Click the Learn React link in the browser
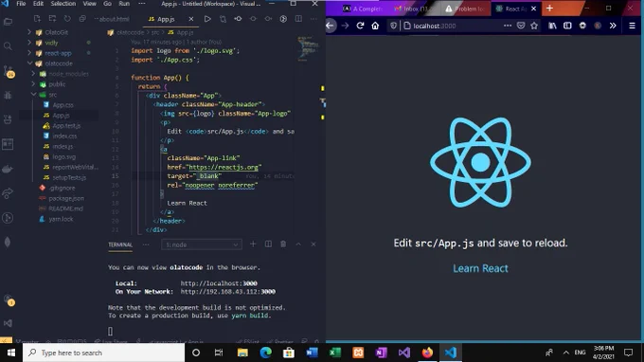Image resolution: width=644 pixels, height=362 pixels. click(480, 268)
